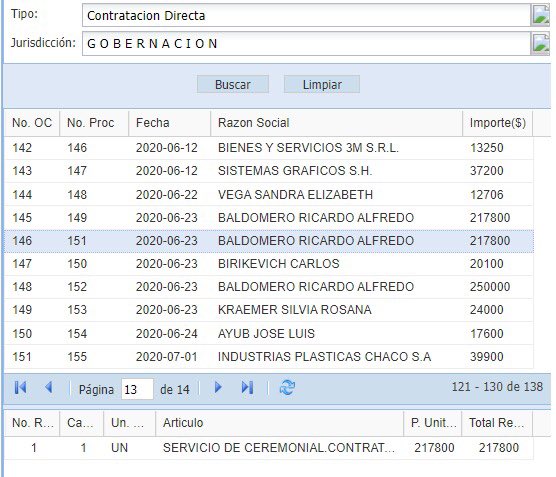Click date 2020-07-01 cell
This screenshot has width=556, height=477.
(167, 356)
